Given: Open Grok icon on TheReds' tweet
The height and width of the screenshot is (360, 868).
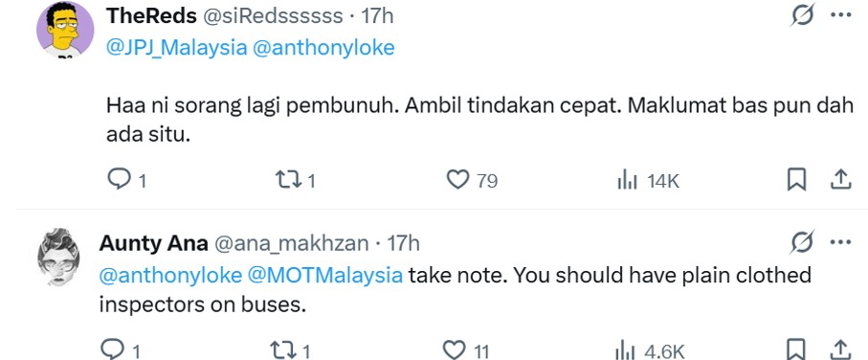Looking at the screenshot, I should pyautogui.click(x=803, y=15).
